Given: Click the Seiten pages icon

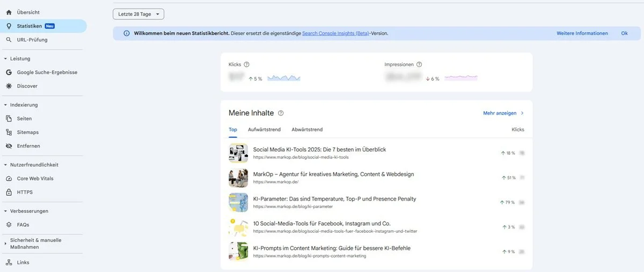Looking at the screenshot, I should (x=9, y=118).
